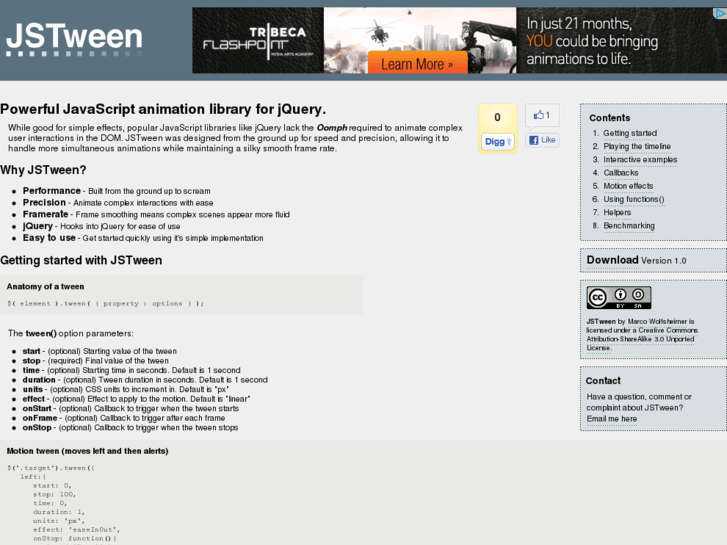Click the start option parameter
The image size is (727, 545).
pyautogui.click(x=100, y=351)
